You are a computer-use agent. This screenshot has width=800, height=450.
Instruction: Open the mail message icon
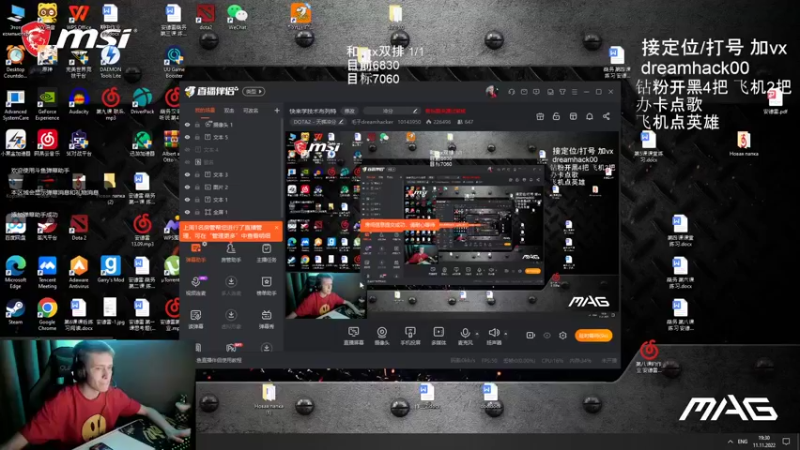pos(524,92)
